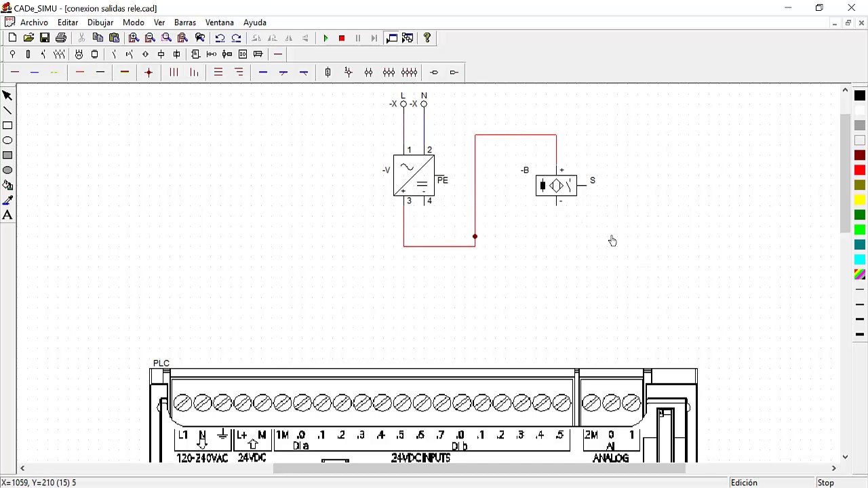The height and width of the screenshot is (488, 868).
Task: Paste from clipboard icon
Action: coord(114,38)
